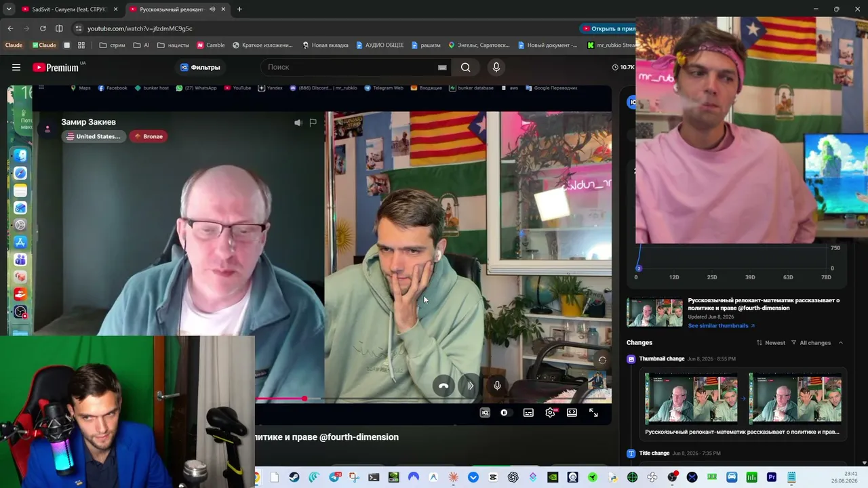Click the United States badge
This screenshot has height=488, width=868.
(x=94, y=136)
